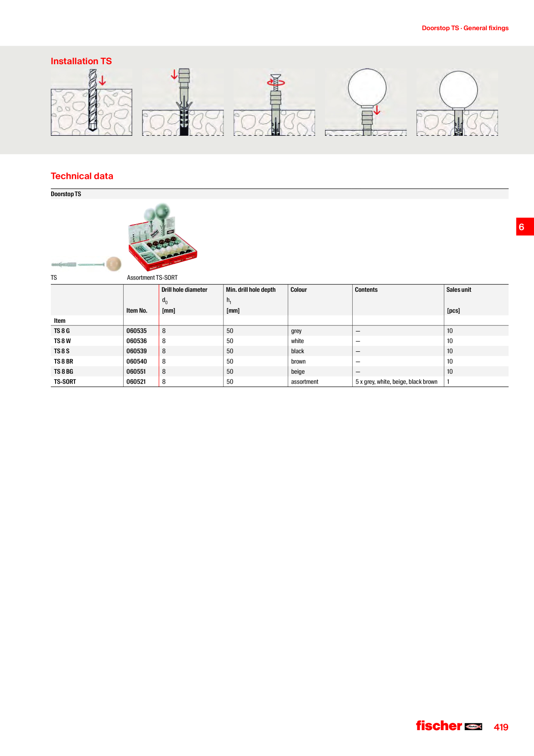Click the drilling step installation diagram
Screen dimensions: 534x756
[91, 103]
